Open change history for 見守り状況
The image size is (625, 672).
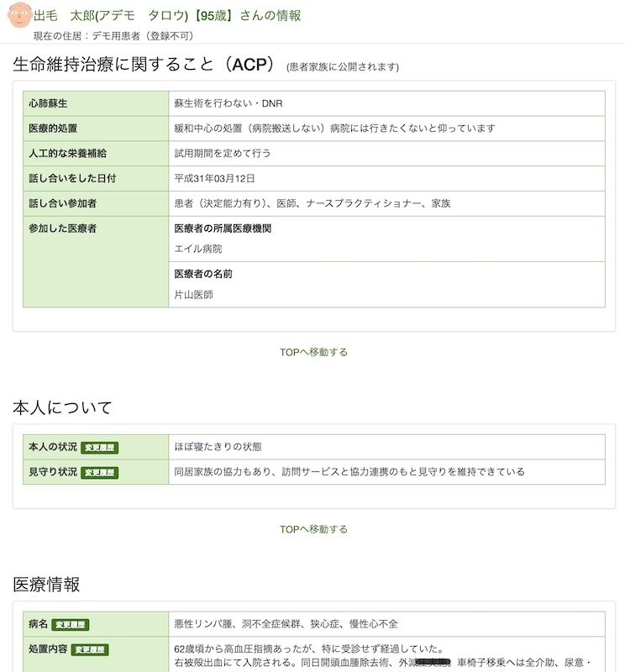point(100,473)
